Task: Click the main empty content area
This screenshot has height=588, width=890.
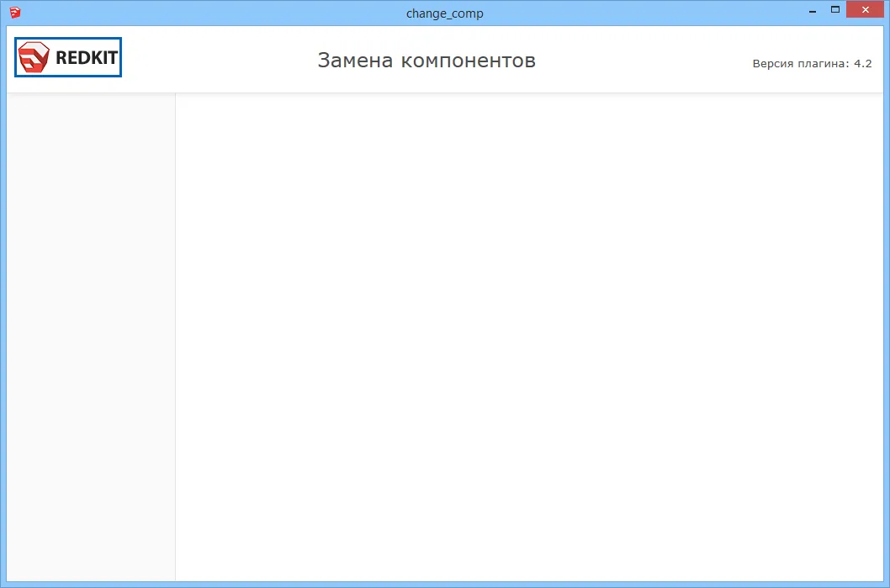Action: (x=530, y=336)
